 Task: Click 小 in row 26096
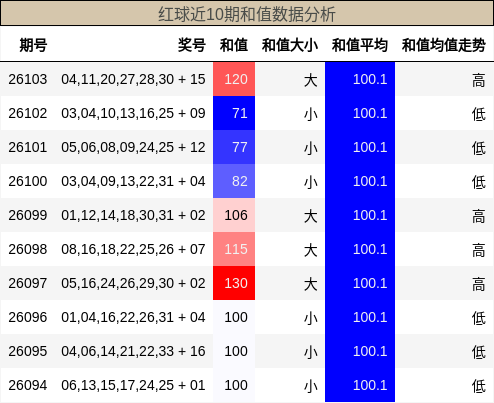311,318
